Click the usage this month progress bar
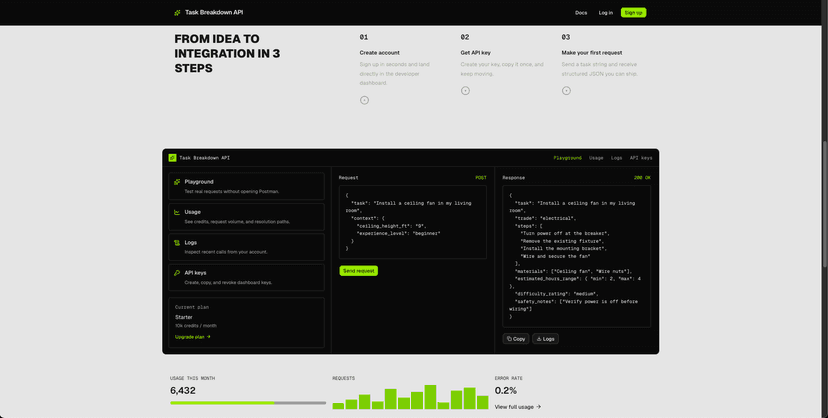828x418 pixels. click(x=248, y=403)
